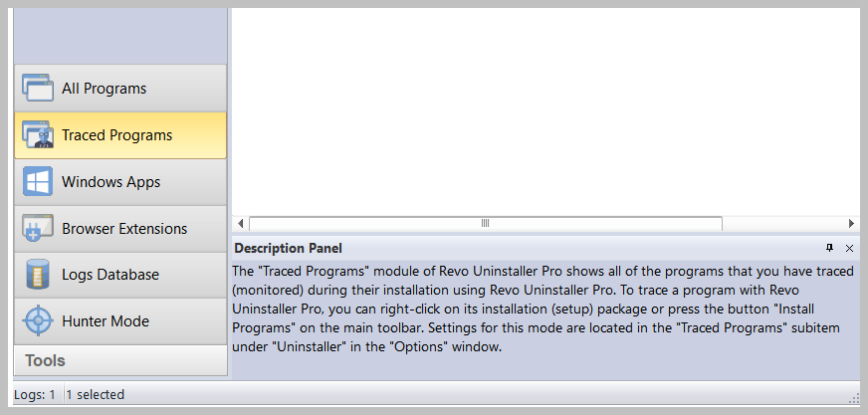Select the Traced Programs label
This screenshot has height=415, width=868.
(x=116, y=135)
